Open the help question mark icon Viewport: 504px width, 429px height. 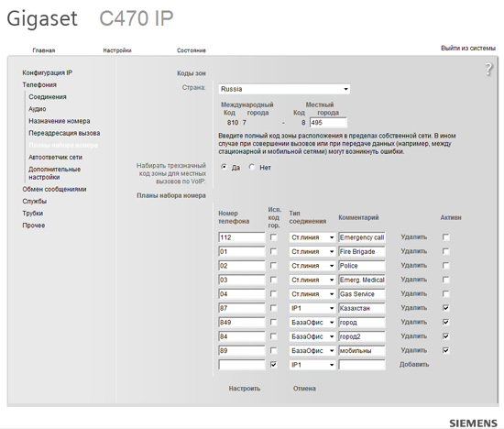click(x=488, y=69)
